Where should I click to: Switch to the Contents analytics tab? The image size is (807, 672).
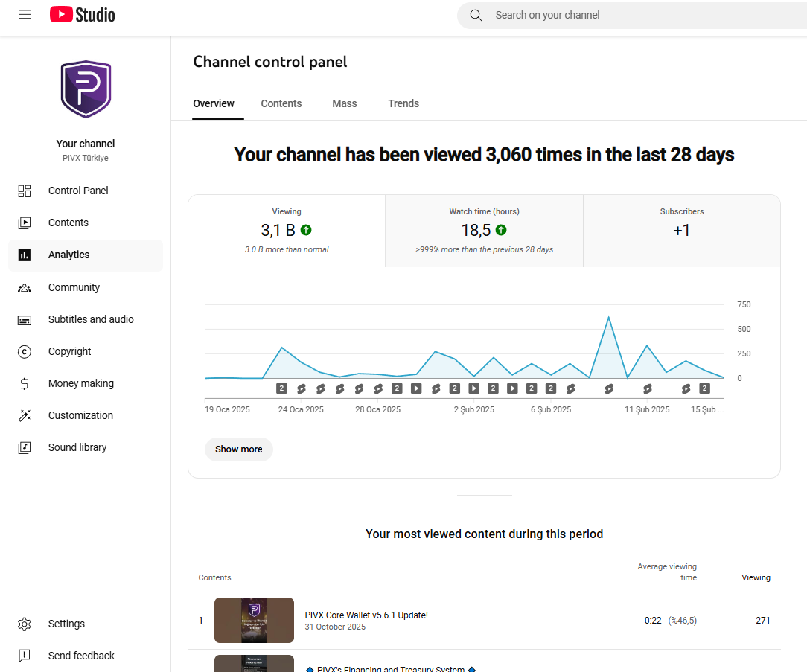pos(281,103)
